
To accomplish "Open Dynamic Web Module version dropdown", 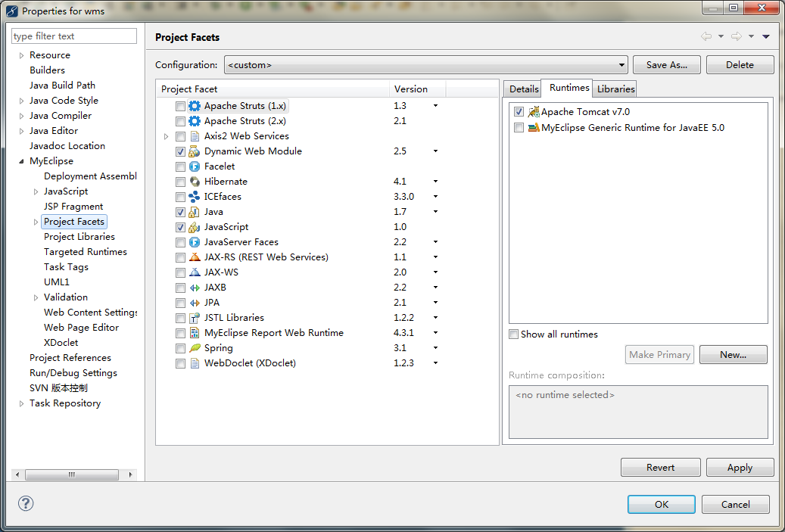I will coord(435,151).
